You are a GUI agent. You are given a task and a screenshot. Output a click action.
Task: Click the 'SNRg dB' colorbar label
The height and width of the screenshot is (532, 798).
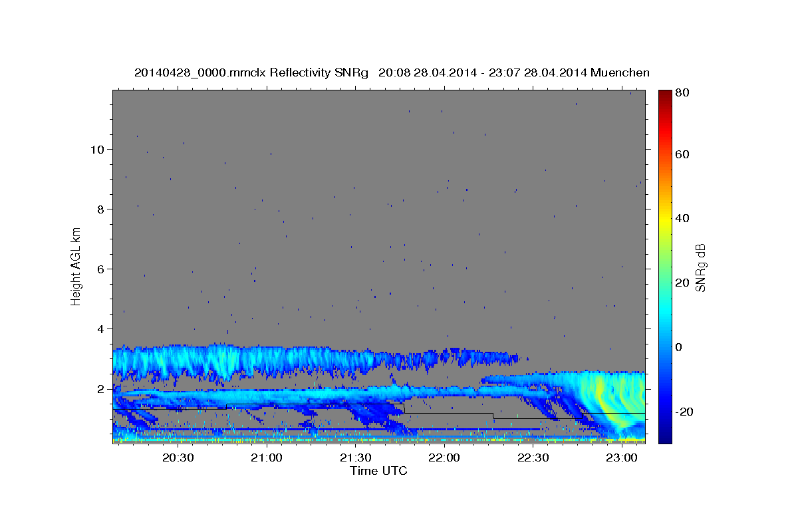[700, 268]
